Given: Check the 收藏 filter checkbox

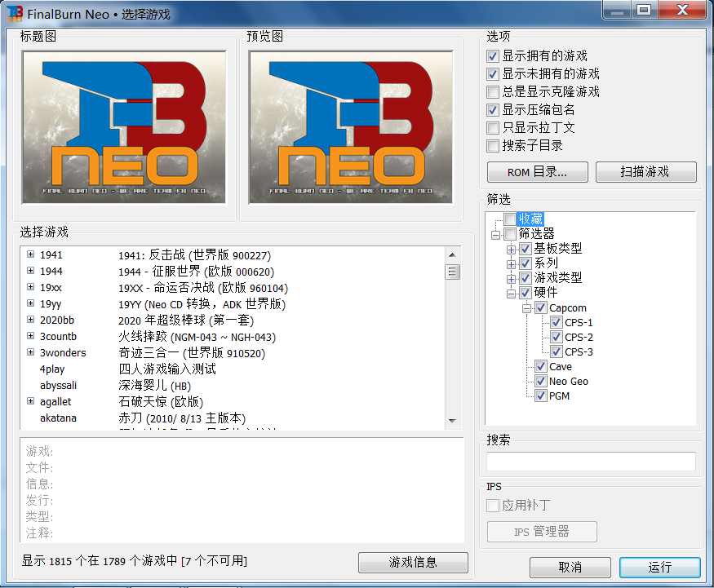Looking at the screenshot, I should [x=510, y=219].
